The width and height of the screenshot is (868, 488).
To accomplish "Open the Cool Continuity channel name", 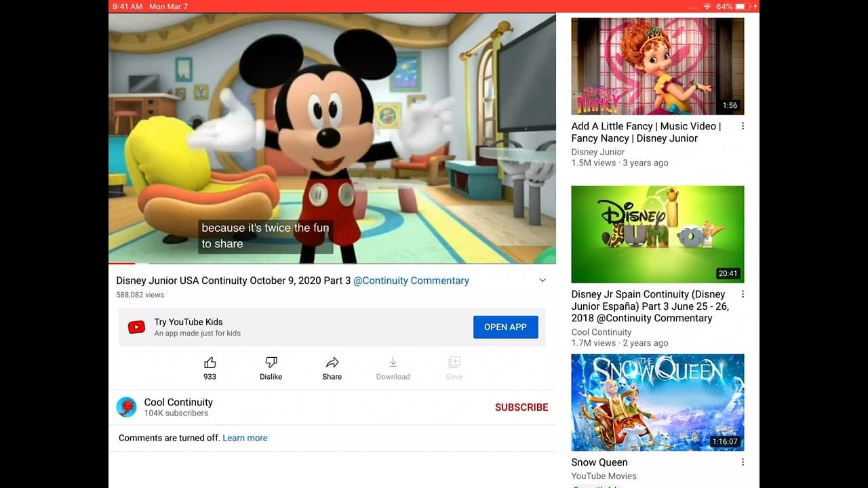I will tap(178, 402).
